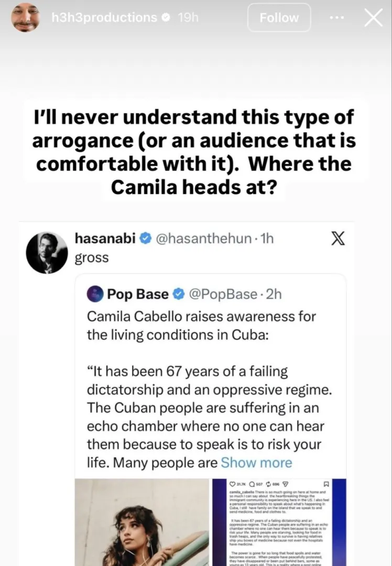Close the story with the X icon

373,18
